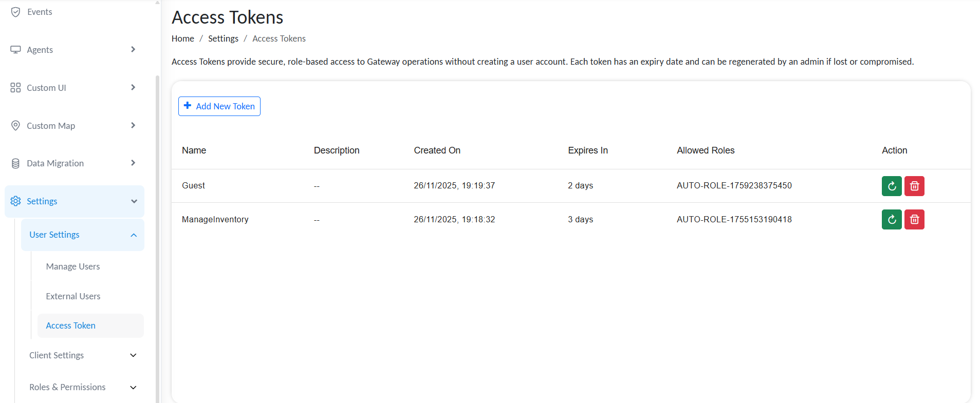
Task: Open External Users page
Action: 73,296
